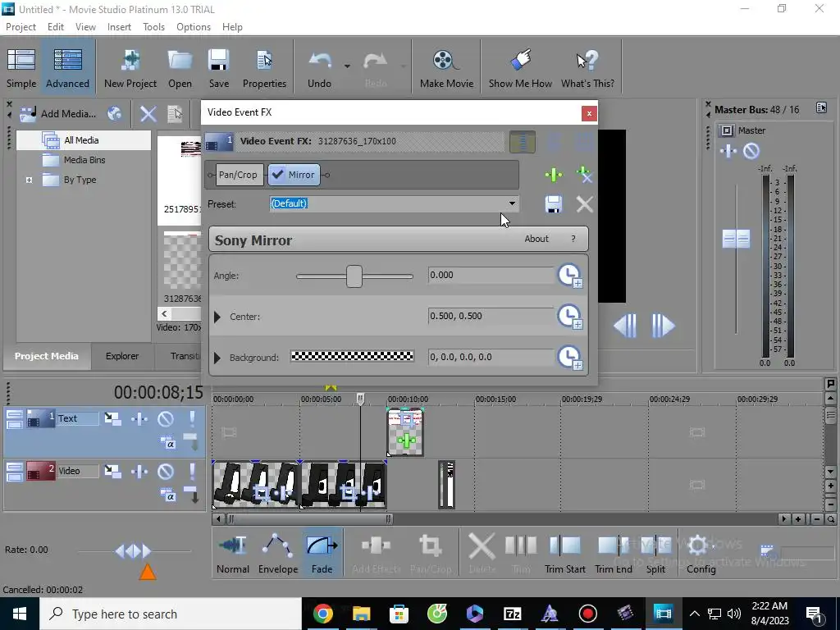The image size is (840, 630).
Task: Open the Explorer tab
Action: click(x=122, y=356)
